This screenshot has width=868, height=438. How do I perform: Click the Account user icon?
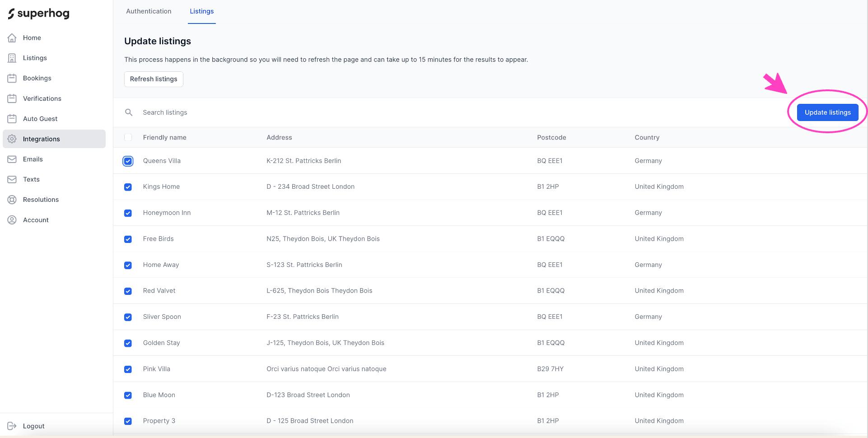click(x=12, y=220)
